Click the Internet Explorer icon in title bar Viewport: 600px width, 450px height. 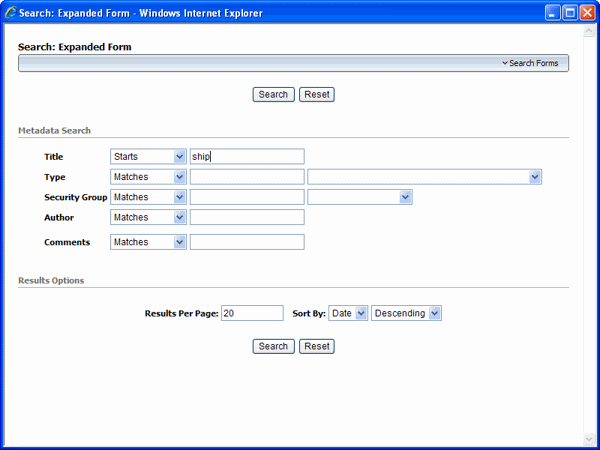coord(10,13)
